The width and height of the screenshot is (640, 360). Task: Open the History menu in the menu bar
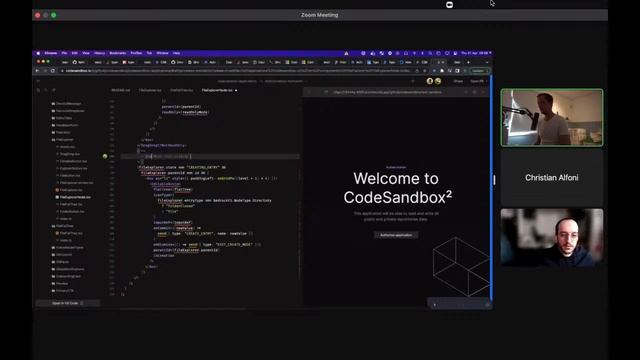click(x=100, y=53)
